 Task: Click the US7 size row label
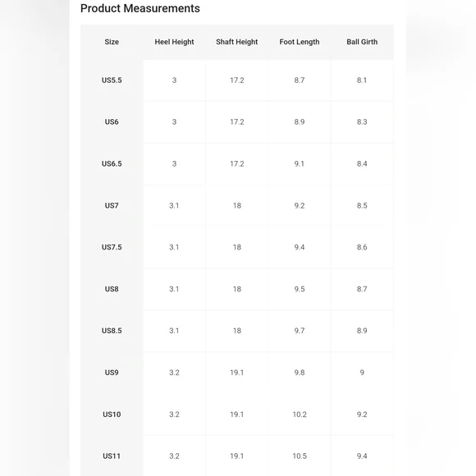tap(112, 205)
